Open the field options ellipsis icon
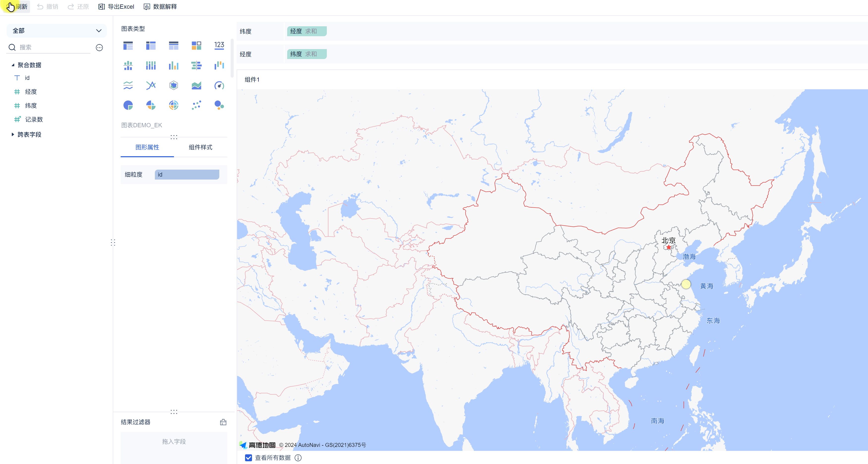 pos(99,48)
